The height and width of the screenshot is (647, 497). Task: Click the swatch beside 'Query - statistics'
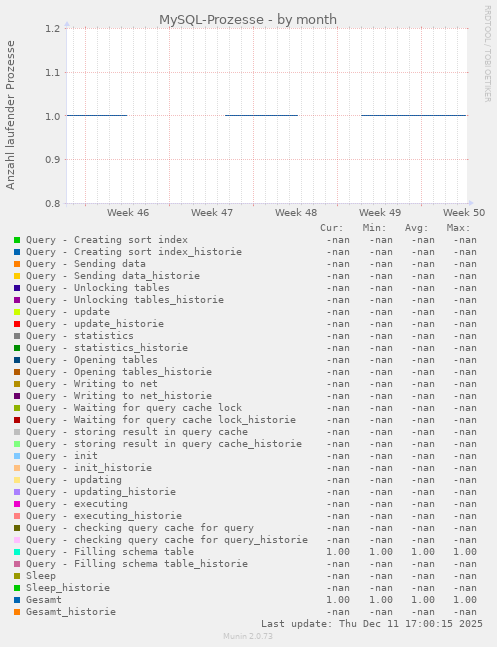click(x=17, y=336)
